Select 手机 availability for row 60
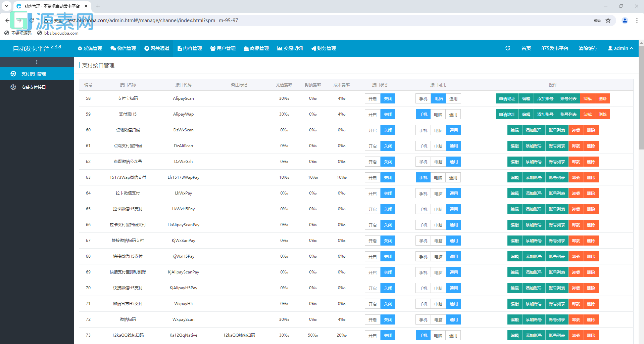The width and height of the screenshot is (644, 344). [x=423, y=130]
